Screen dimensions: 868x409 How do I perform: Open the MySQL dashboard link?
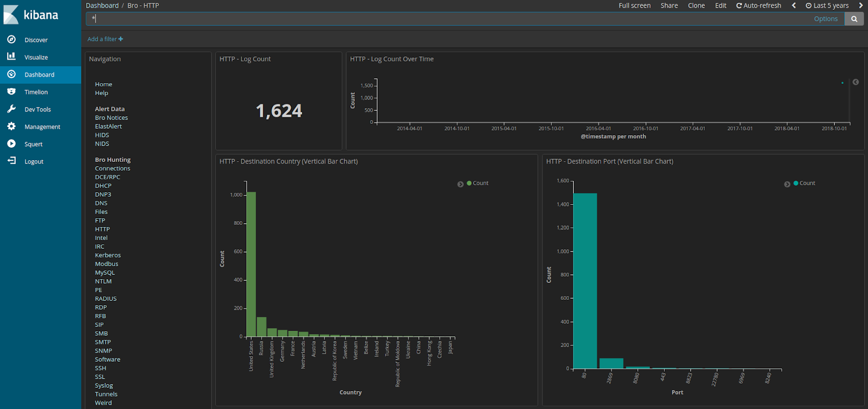[x=105, y=273]
